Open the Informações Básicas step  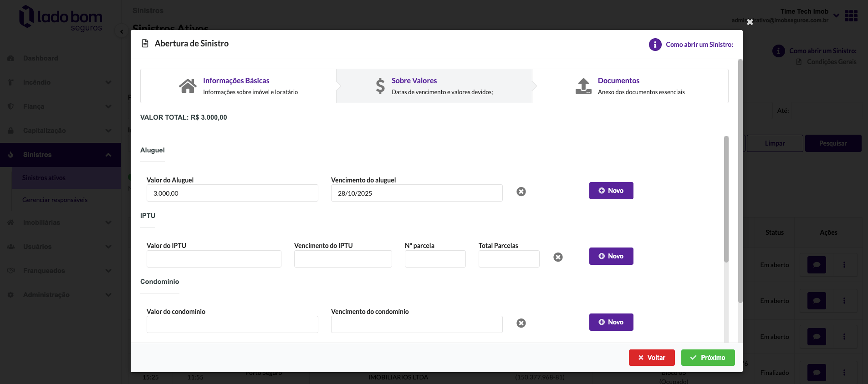click(238, 86)
